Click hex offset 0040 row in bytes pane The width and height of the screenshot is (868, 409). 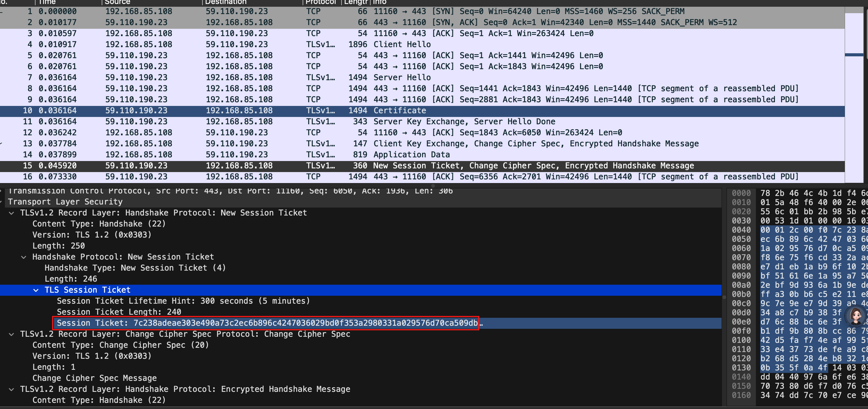741,230
